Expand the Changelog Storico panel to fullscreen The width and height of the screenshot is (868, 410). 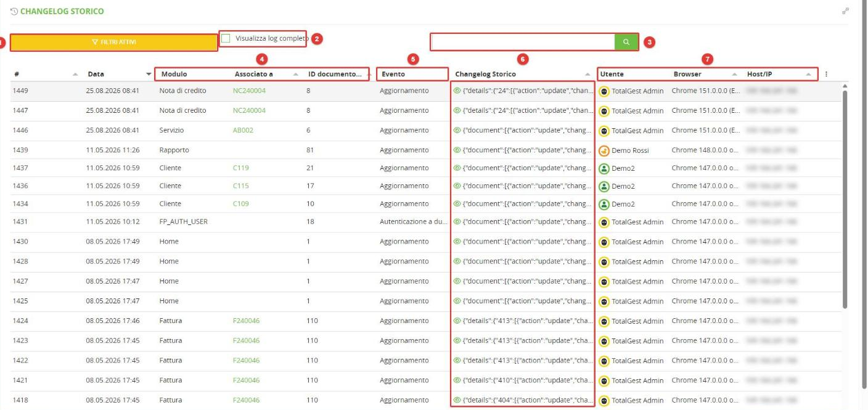845,11
